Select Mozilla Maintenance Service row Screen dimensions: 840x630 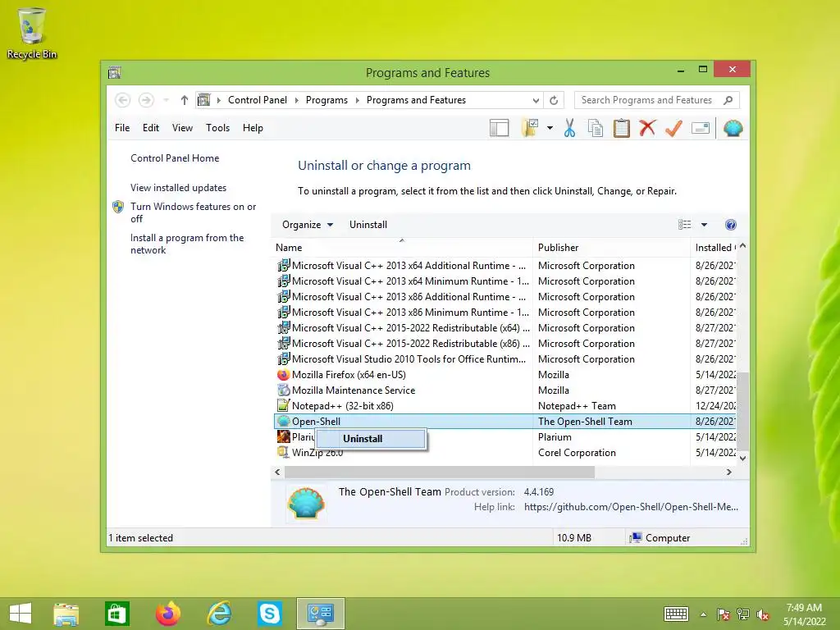coord(505,390)
